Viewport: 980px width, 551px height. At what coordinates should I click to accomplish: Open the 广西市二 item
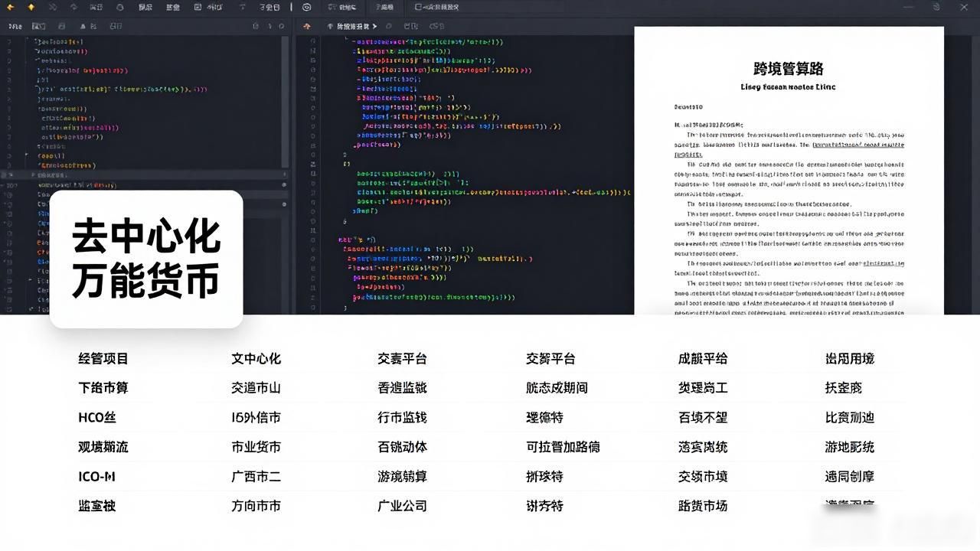pos(256,476)
